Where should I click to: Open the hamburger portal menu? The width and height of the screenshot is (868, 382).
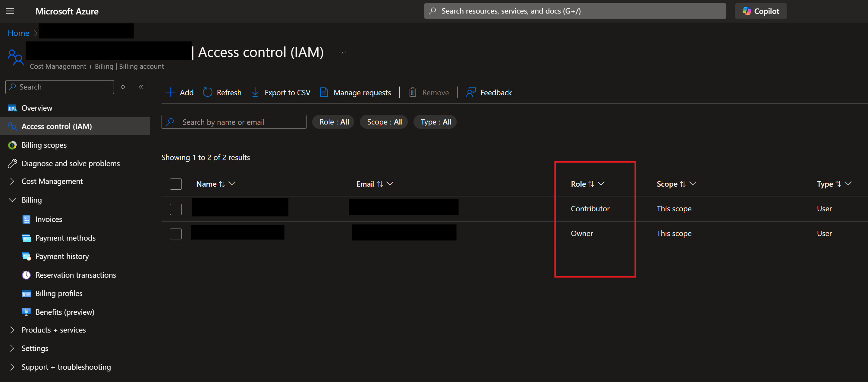tap(10, 11)
